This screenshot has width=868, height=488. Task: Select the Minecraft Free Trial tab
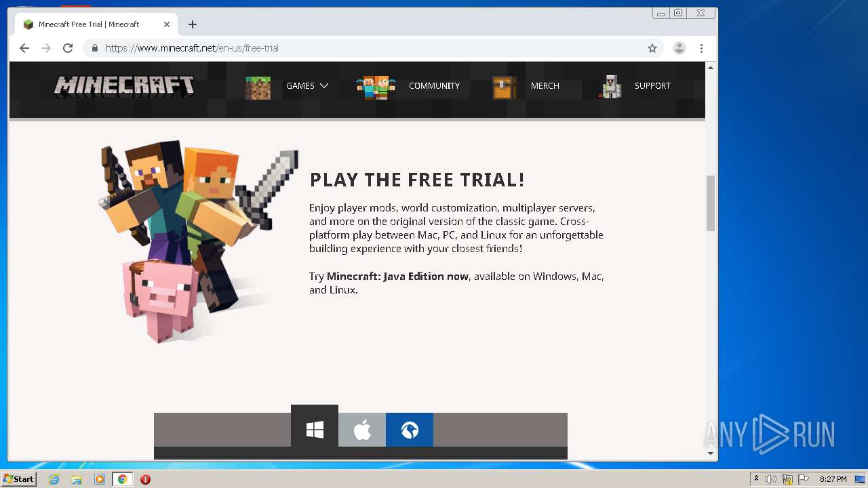coord(97,24)
